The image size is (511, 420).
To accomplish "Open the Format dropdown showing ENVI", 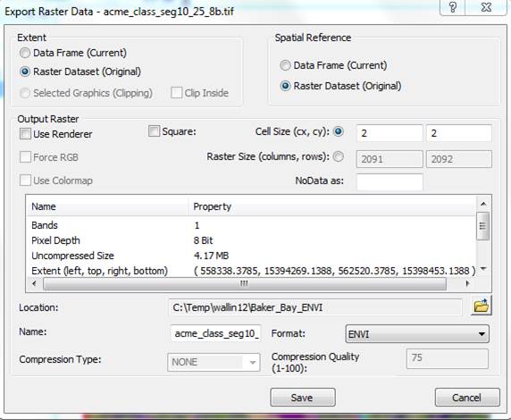I will coord(417,333).
